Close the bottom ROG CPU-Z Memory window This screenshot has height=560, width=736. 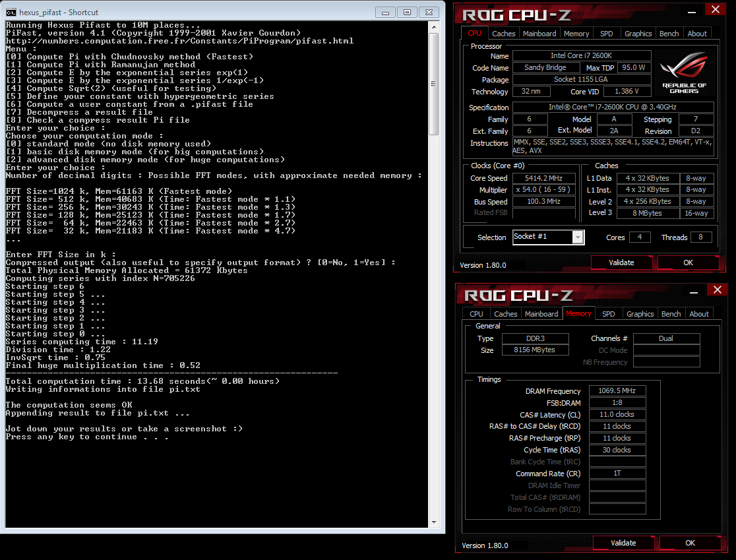(x=718, y=290)
